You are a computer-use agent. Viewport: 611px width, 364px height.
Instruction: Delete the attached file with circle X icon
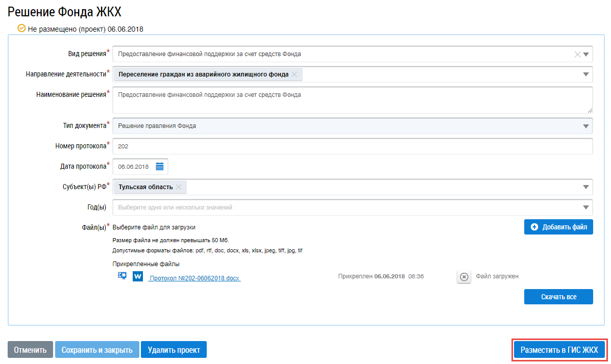point(463,276)
